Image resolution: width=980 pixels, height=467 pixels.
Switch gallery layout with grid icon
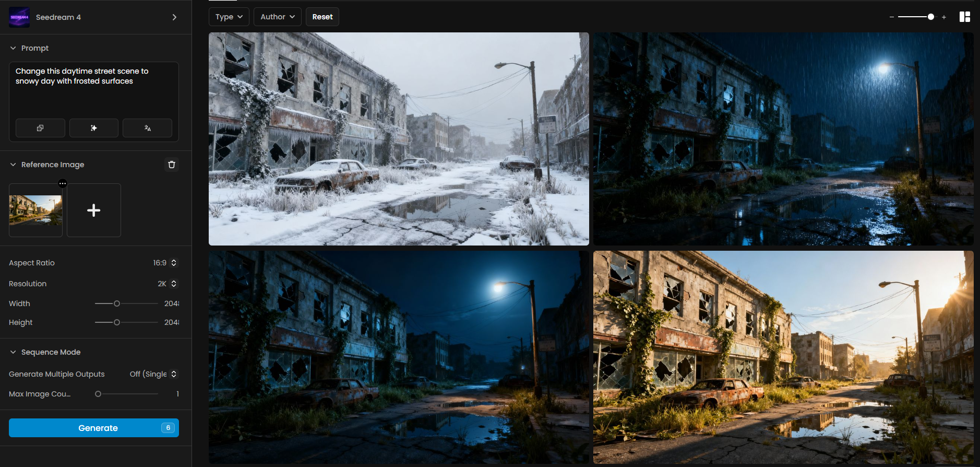point(964,17)
